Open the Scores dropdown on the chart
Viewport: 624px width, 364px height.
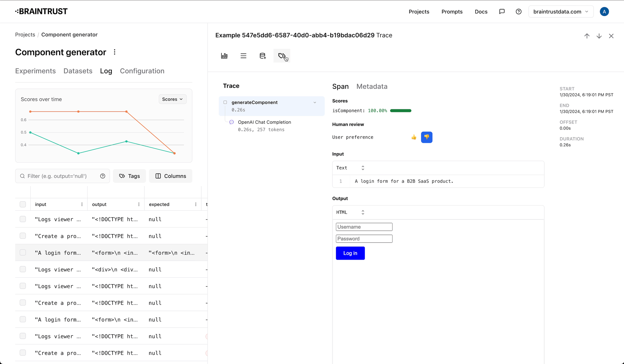pyautogui.click(x=173, y=99)
